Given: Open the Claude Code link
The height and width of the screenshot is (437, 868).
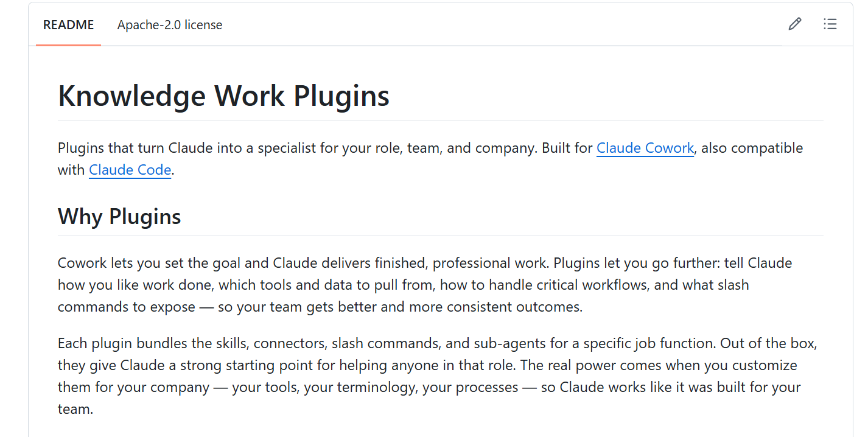Looking at the screenshot, I should (x=130, y=170).
